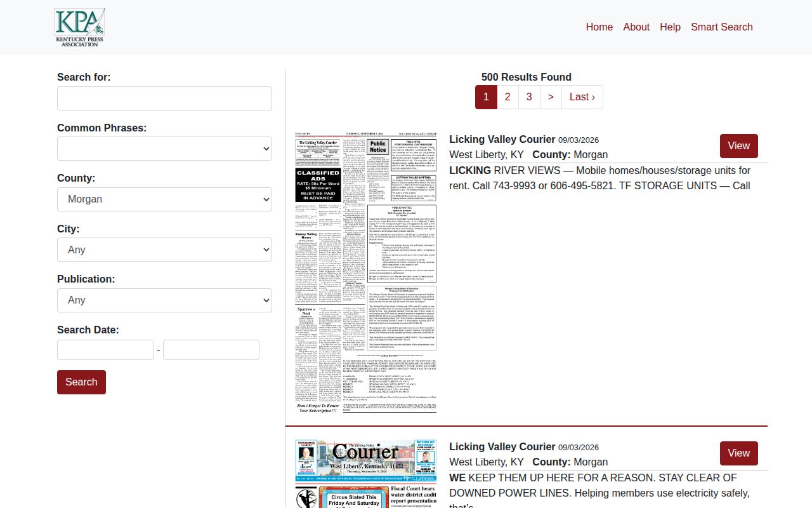View the downed power lines result

point(739,453)
